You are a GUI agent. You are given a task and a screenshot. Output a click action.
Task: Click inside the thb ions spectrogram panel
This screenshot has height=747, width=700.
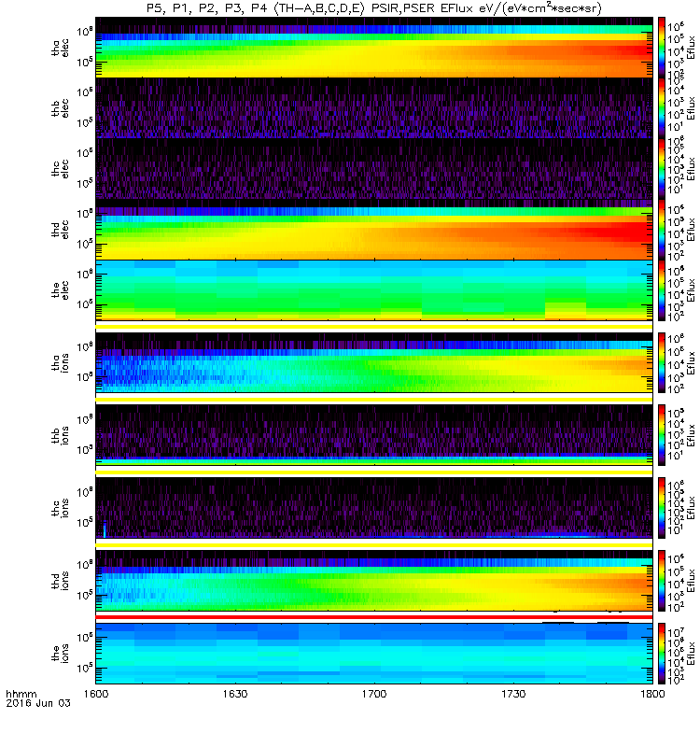point(374,435)
